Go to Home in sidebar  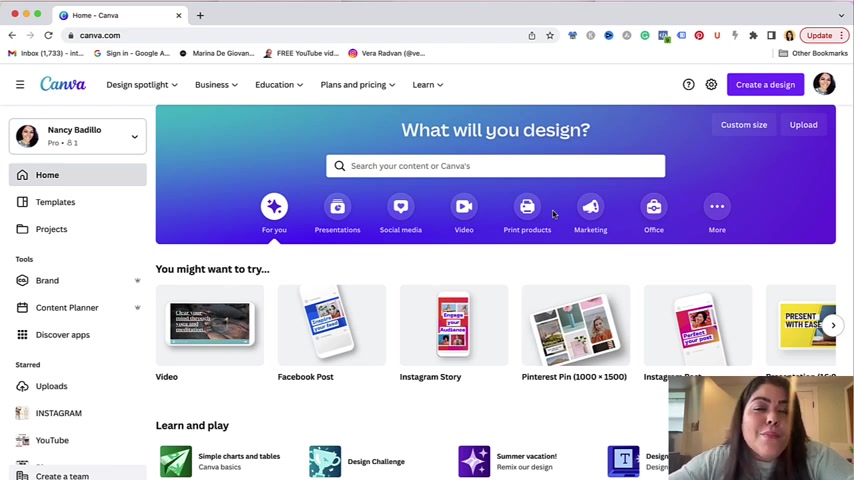[77, 175]
